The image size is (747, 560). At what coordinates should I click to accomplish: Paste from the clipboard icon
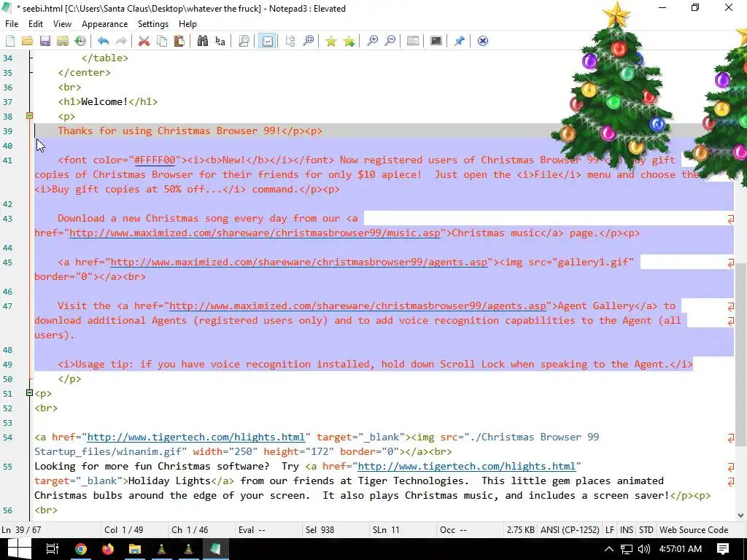(179, 41)
